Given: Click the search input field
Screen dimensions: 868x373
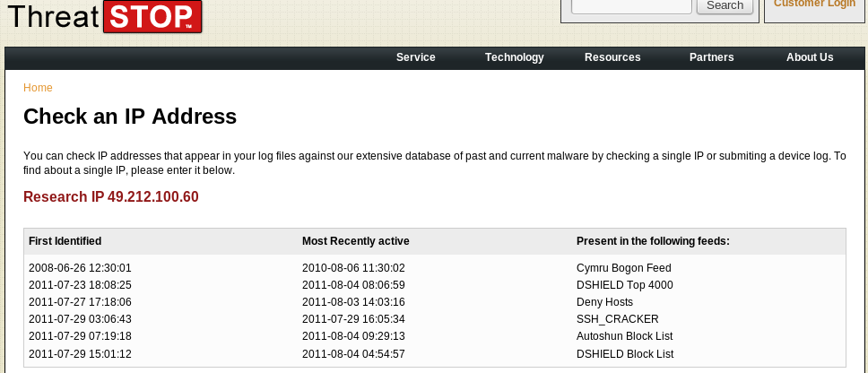Looking at the screenshot, I should coord(631,6).
